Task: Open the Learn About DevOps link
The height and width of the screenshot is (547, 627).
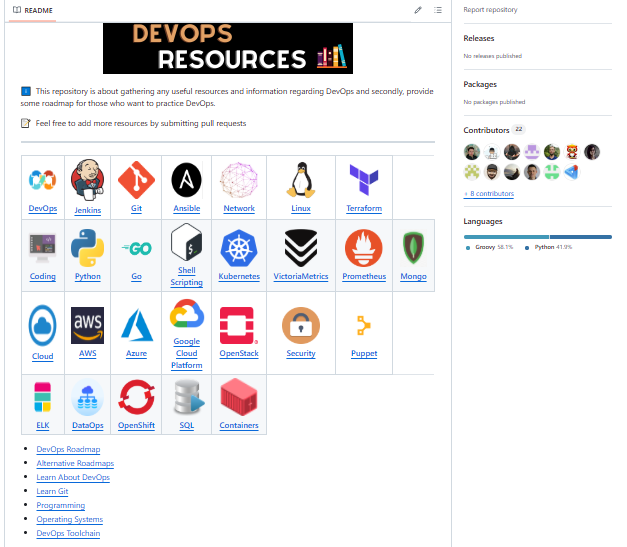Action: point(73,477)
